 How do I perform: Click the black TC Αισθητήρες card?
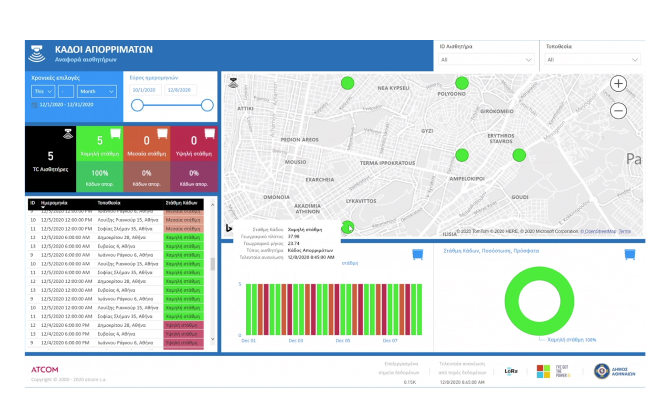[50, 159]
